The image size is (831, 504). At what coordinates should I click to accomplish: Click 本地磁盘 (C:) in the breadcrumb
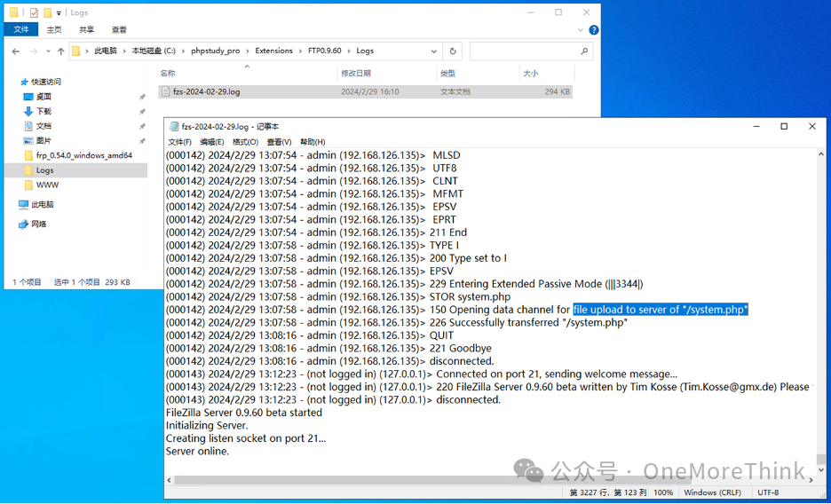click(154, 51)
